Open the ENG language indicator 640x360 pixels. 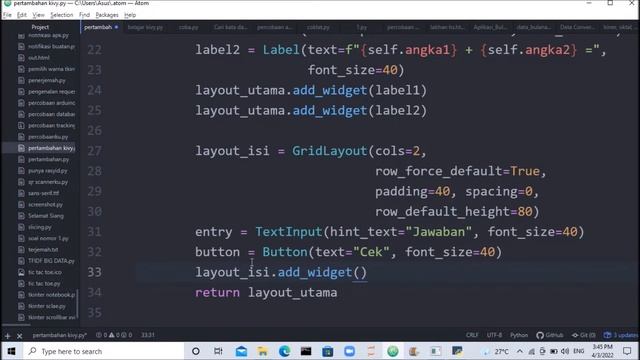coord(579,351)
